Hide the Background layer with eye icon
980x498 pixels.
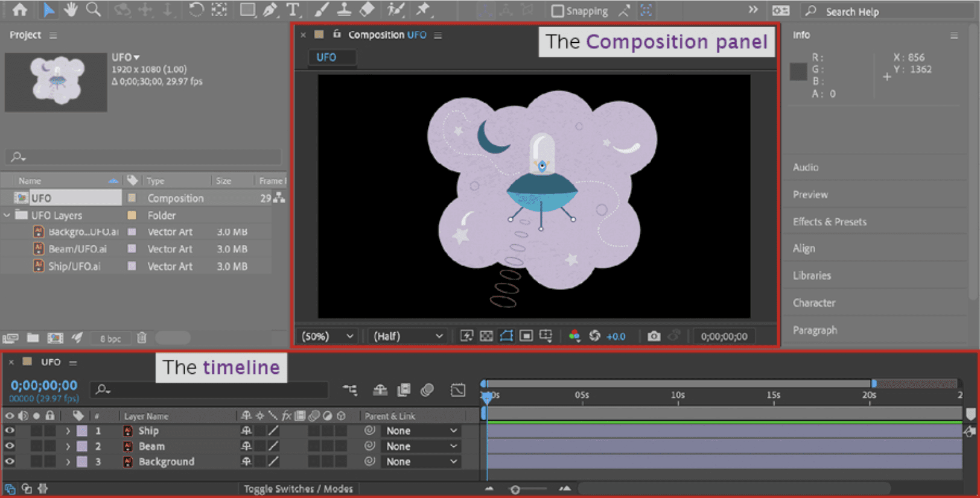click(x=10, y=461)
